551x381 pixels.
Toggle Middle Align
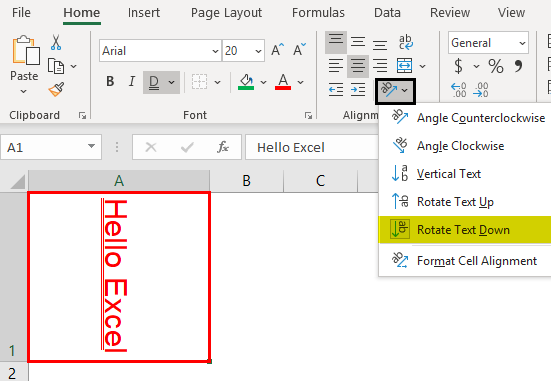358,42
